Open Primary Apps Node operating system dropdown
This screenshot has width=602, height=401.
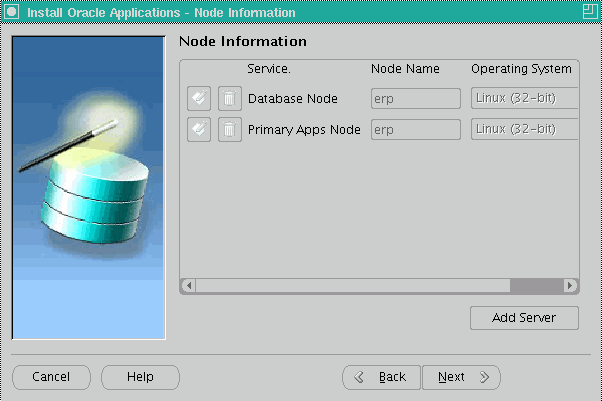click(x=524, y=129)
